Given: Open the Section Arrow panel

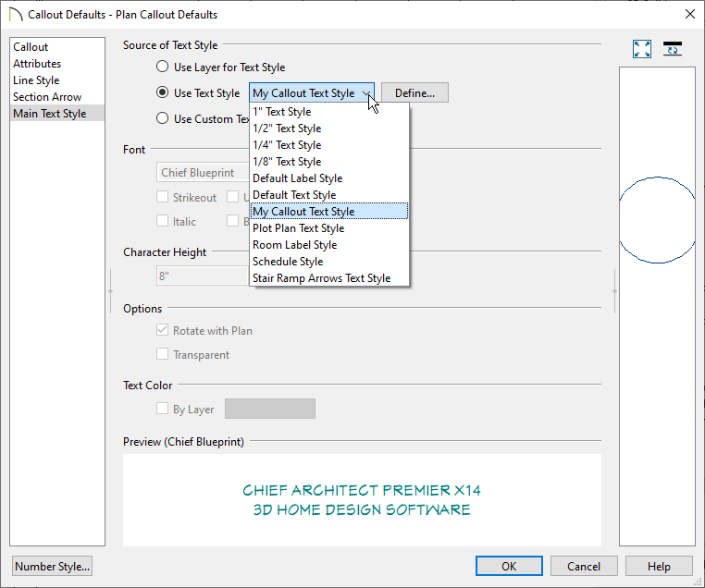Looking at the screenshot, I should pyautogui.click(x=57, y=96).
